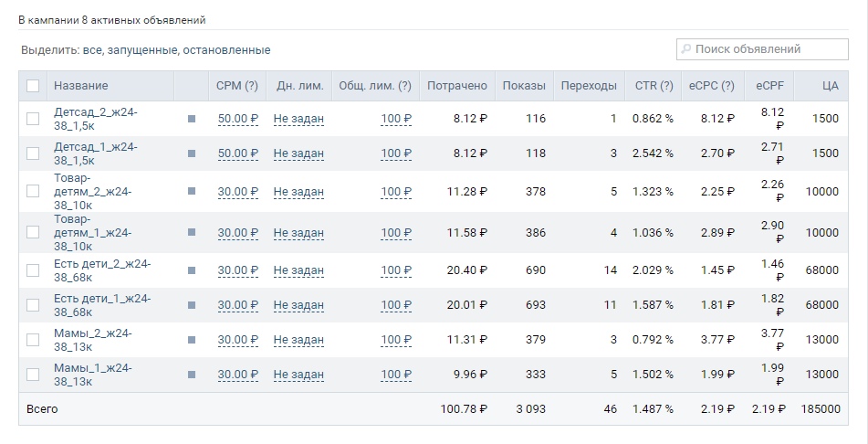This screenshot has width=868, height=444.
Task: Sort table by Потрачено column header
Action: click(457, 86)
